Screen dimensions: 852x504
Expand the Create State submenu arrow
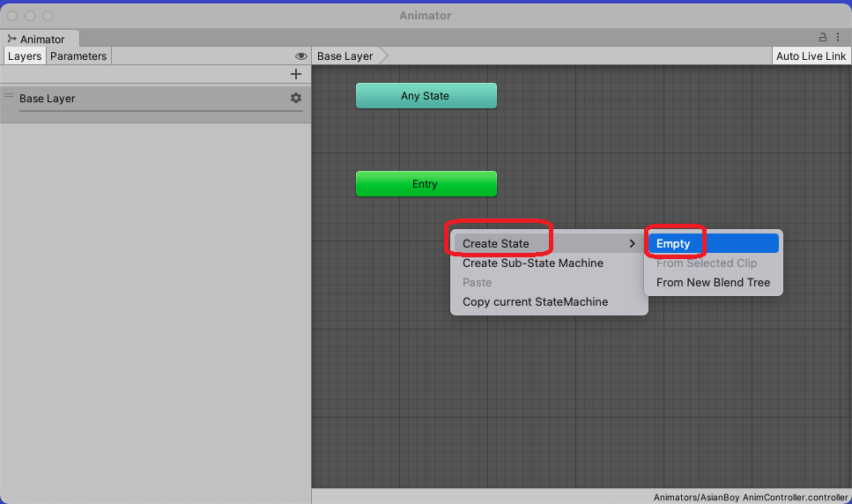click(632, 244)
